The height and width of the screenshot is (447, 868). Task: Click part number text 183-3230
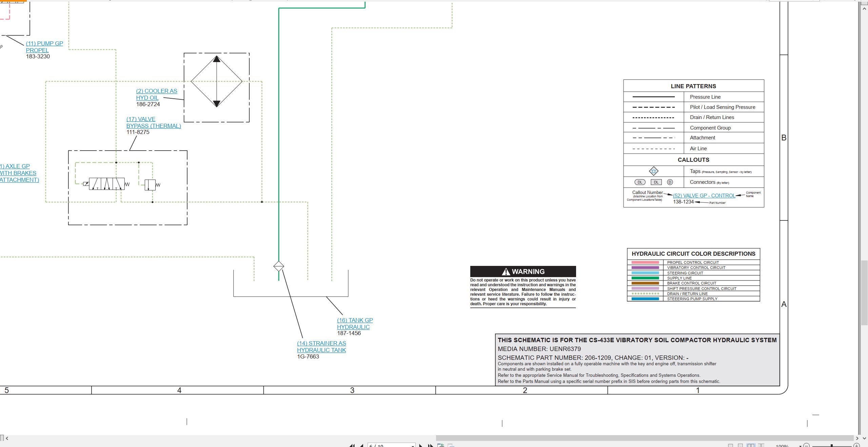38,56
